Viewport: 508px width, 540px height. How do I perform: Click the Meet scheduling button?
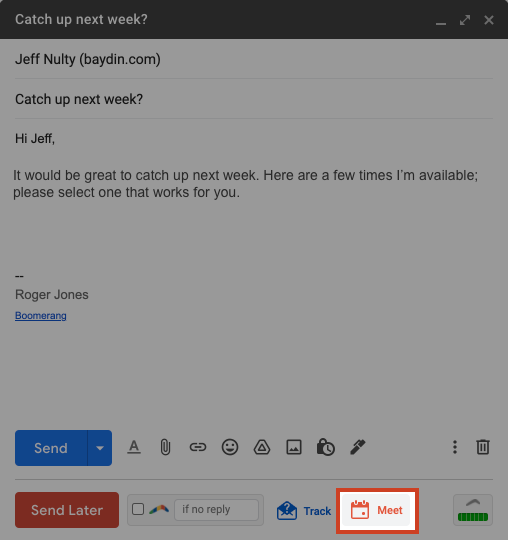(377, 510)
